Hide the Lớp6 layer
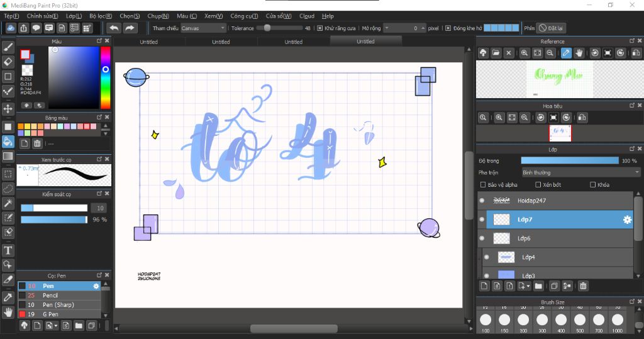This screenshot has height=339, width=644. coord(482,238)
